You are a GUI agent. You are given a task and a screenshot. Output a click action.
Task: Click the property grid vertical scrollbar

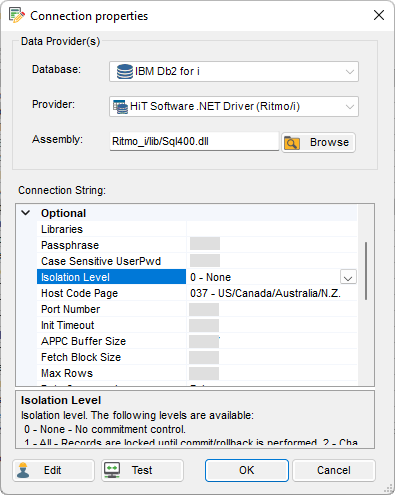pyautogui.click(x=366, y=271)
